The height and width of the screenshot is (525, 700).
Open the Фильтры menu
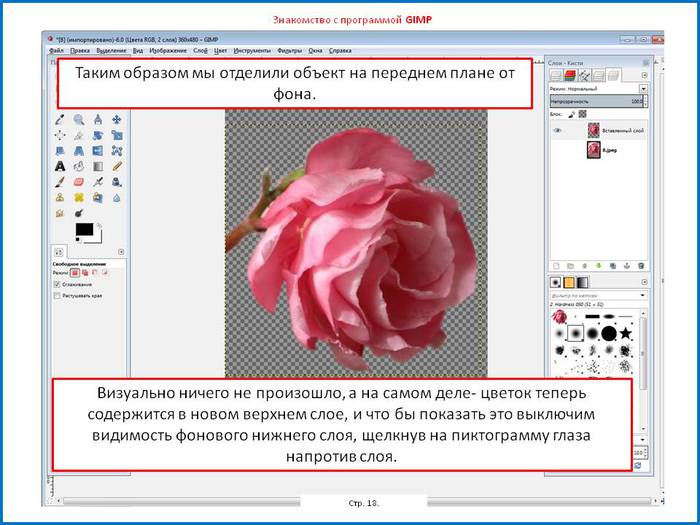[289, 51]
